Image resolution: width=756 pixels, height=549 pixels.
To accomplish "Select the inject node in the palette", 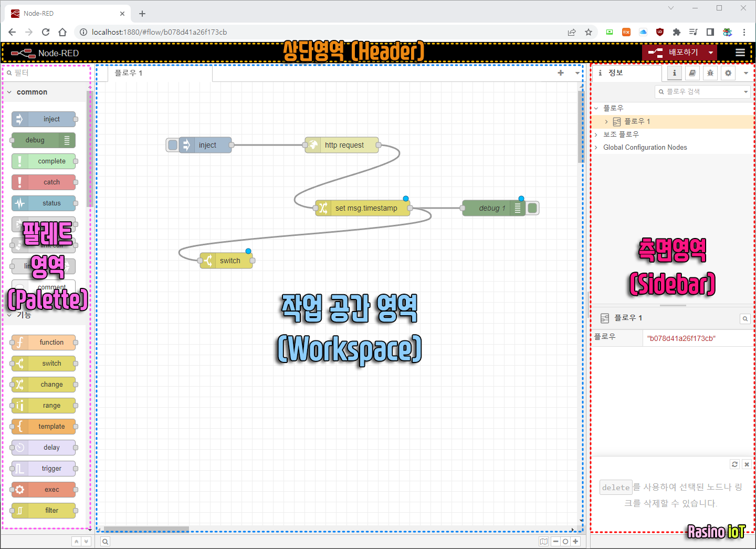I will pos(44,119).
